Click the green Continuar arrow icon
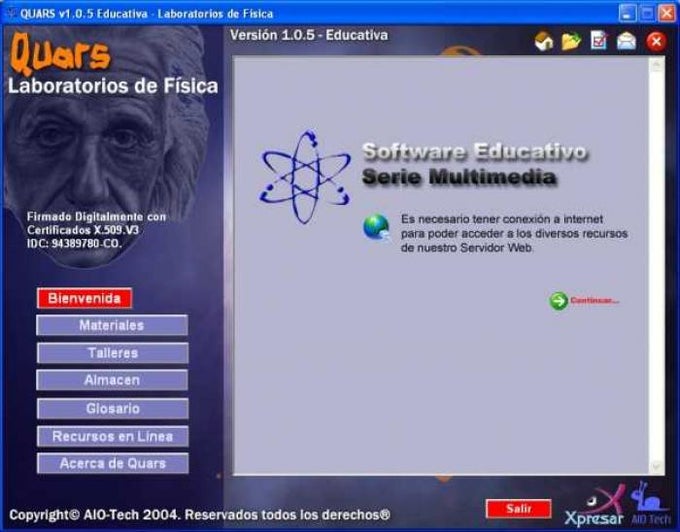Viewport: 680px width, 532px height. [x=559, y=300]
